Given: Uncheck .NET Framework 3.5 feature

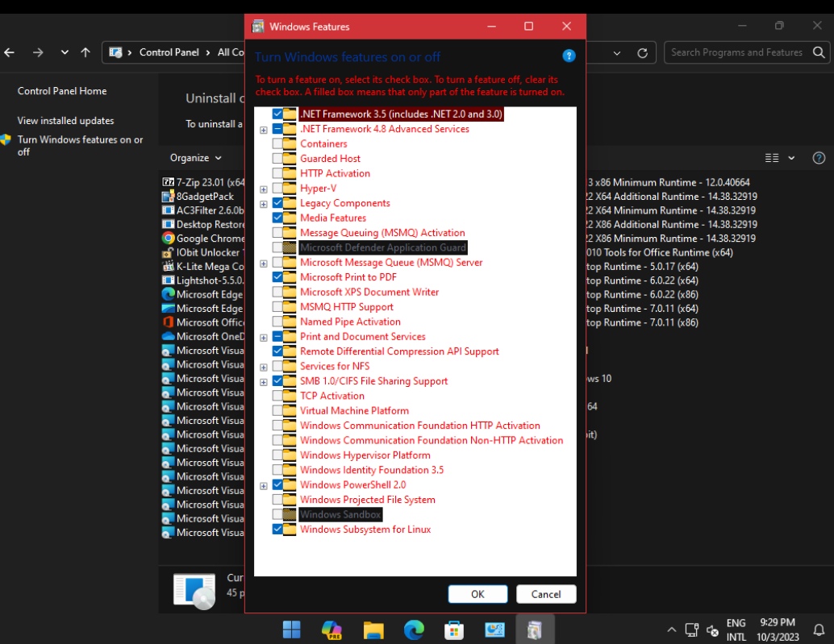Looking at the screenshot, I should [x=277, y=114].
